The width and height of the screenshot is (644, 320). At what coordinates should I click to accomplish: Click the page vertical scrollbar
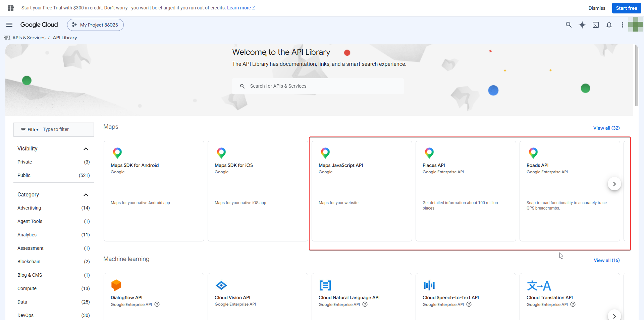(637, 76)
